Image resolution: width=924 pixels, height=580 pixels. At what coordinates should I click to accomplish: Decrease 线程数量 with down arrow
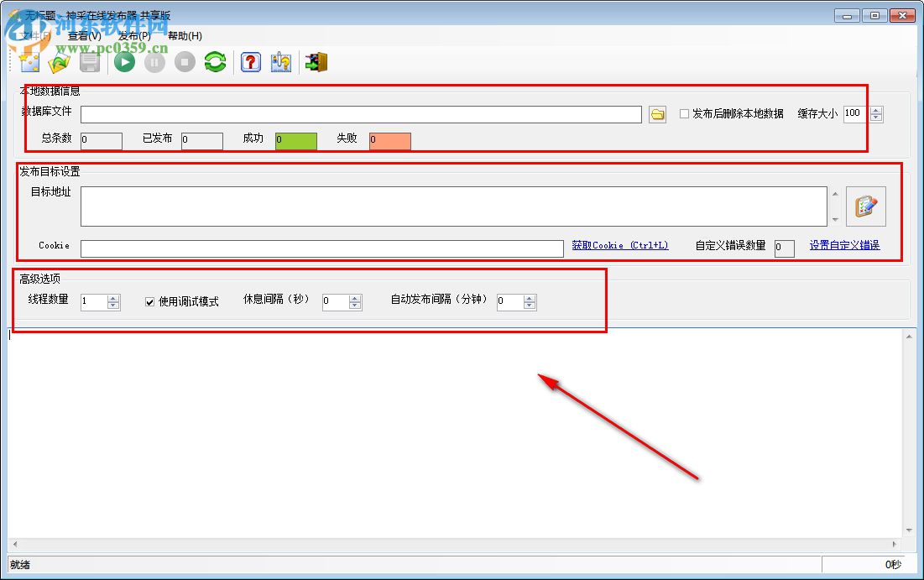113,306
